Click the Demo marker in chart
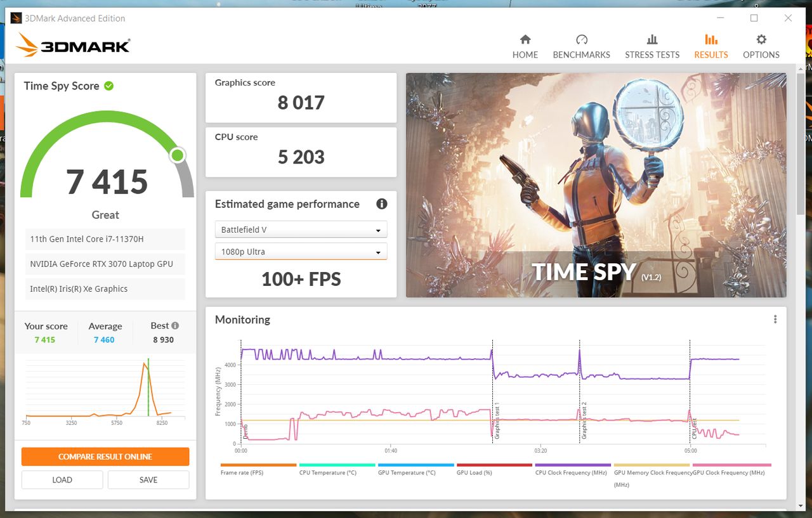Viewport: 812px width, 518px height. coord(246,432)
